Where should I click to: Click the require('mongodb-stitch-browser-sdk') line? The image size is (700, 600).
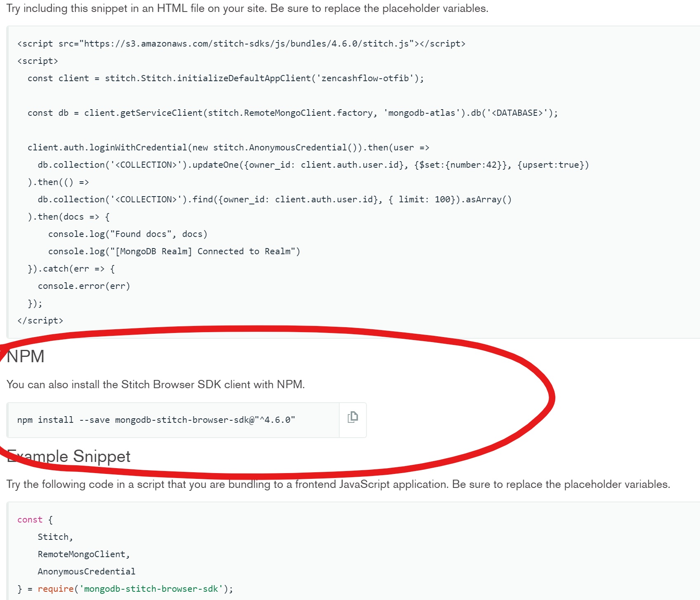(x=125, y=589)
